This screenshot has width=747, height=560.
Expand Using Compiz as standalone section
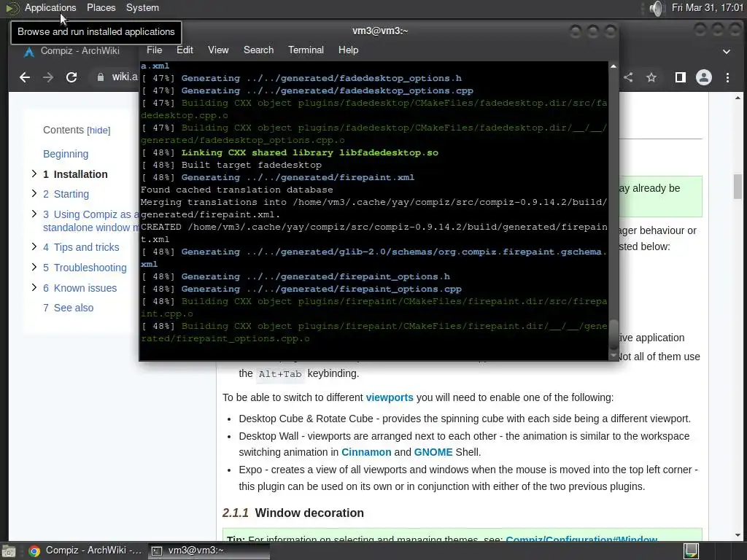[x=34, y=214]
